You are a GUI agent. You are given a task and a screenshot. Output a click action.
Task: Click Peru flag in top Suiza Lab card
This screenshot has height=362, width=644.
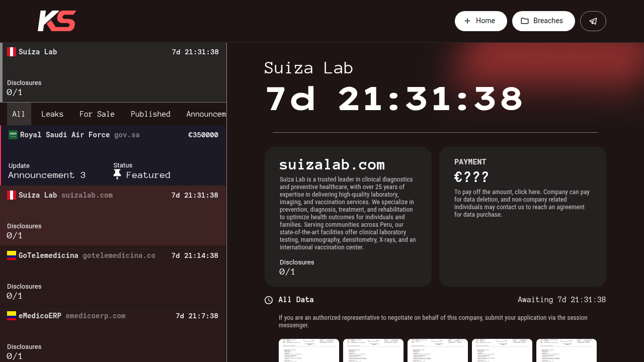click(x=12, y=52)
